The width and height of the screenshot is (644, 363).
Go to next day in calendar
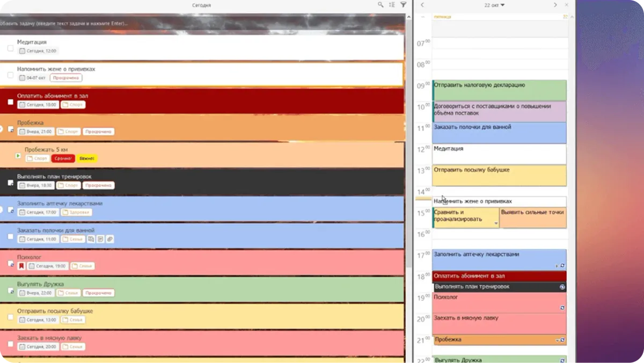[x=555, y=5]
